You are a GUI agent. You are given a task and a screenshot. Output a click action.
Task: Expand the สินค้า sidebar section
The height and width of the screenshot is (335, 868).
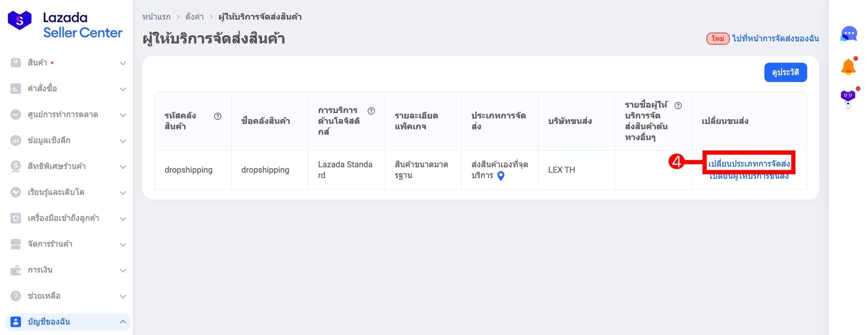[123, 63]
